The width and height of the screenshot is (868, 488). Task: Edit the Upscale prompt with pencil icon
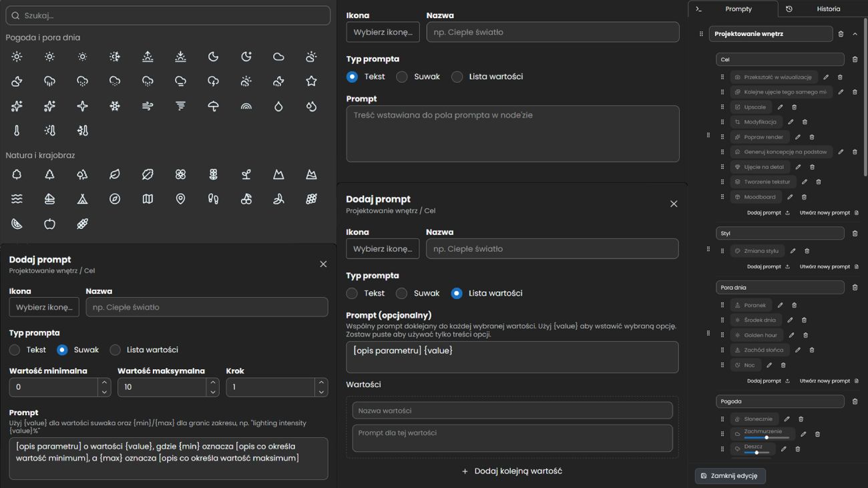point(780,107)
